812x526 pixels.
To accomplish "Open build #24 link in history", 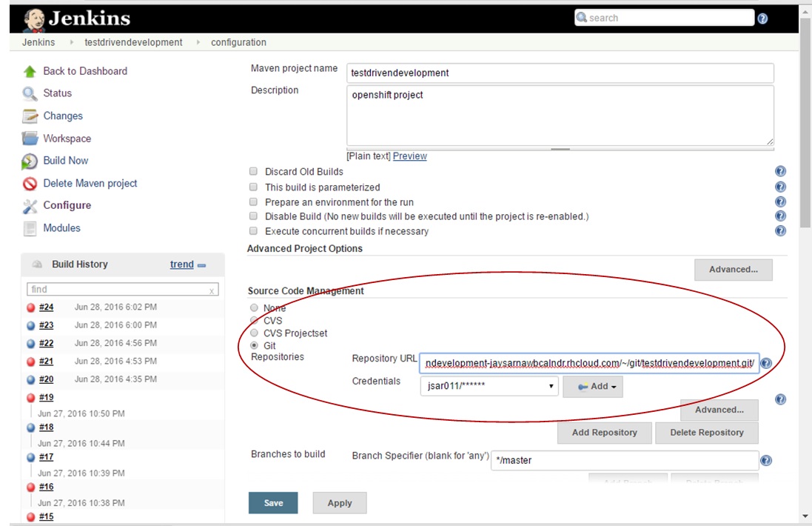I will pos(46,307).
